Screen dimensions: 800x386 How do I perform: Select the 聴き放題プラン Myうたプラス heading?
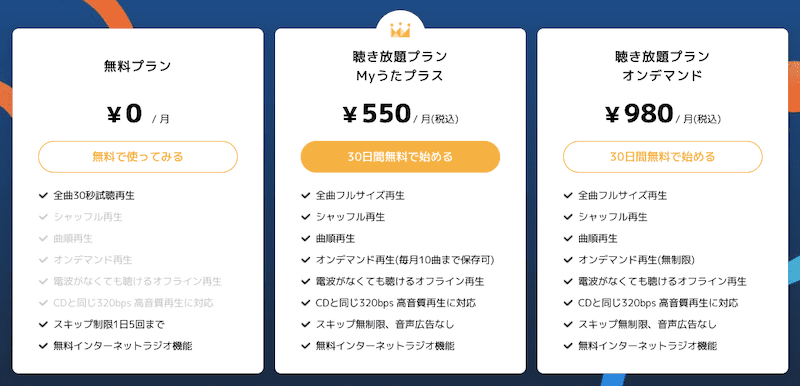pyautogui.click(x=400, y=66)
